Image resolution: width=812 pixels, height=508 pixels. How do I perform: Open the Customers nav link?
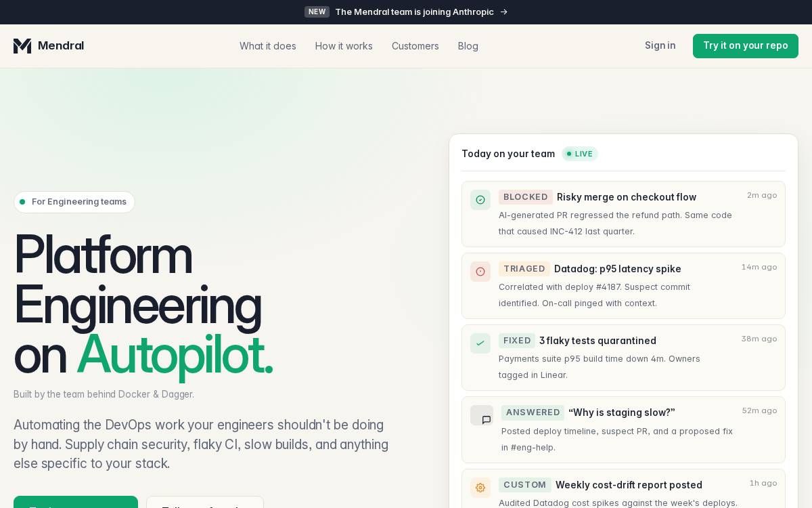[415, 46]
